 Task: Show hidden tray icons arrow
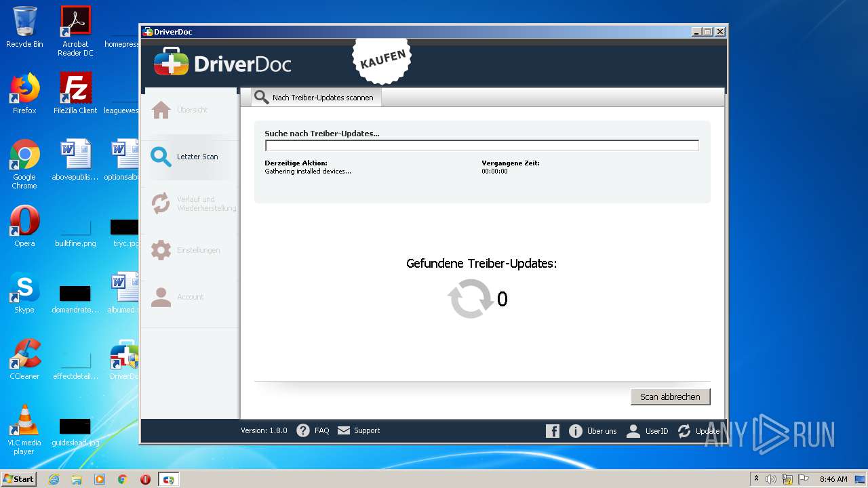coord(756,479)
